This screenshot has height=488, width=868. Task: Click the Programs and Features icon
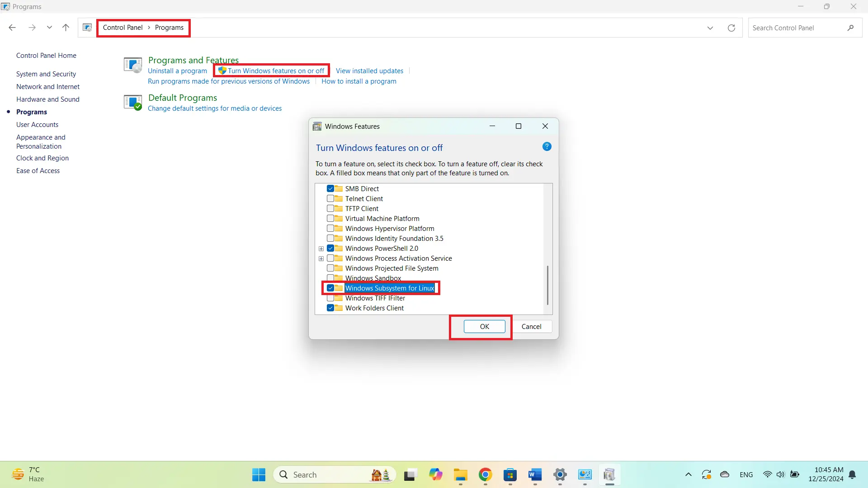pos(133,65)
